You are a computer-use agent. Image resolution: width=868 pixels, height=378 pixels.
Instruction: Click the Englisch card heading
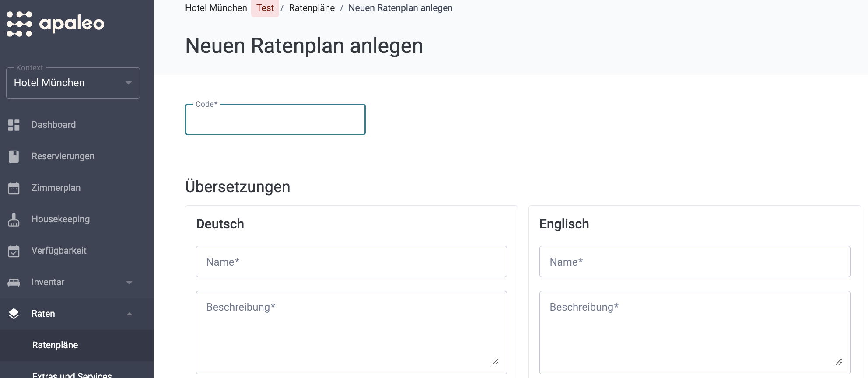pos(564,224)
